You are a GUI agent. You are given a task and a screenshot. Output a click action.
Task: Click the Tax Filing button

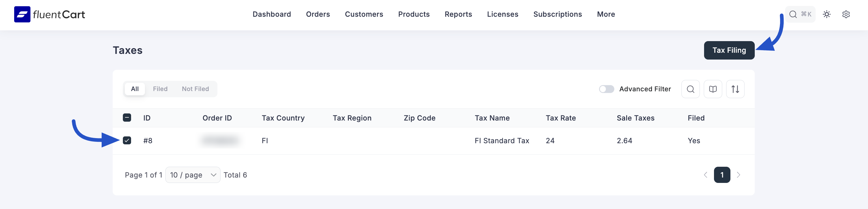click(x=729, y=50)
